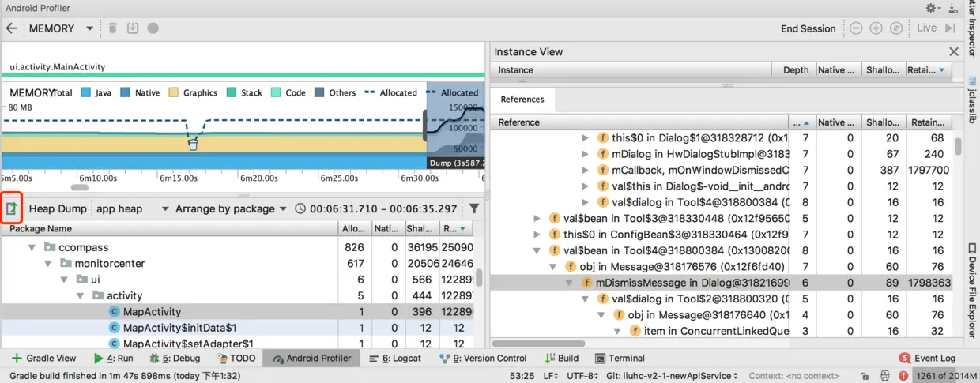Open the Arrange by package dropdown
Image resolution: width=980 pixels, height=383 pixels.
coord(231,209)
